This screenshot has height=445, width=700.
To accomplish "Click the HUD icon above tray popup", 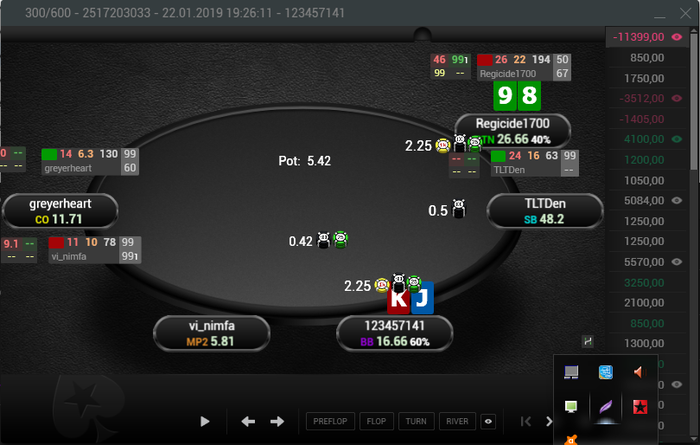I will tap(588, 341).
